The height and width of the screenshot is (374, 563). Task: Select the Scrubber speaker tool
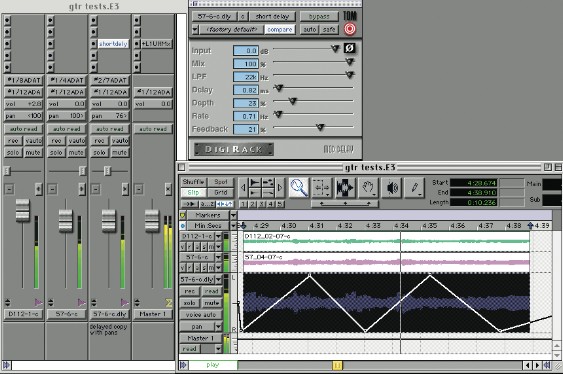click(392, 188)
